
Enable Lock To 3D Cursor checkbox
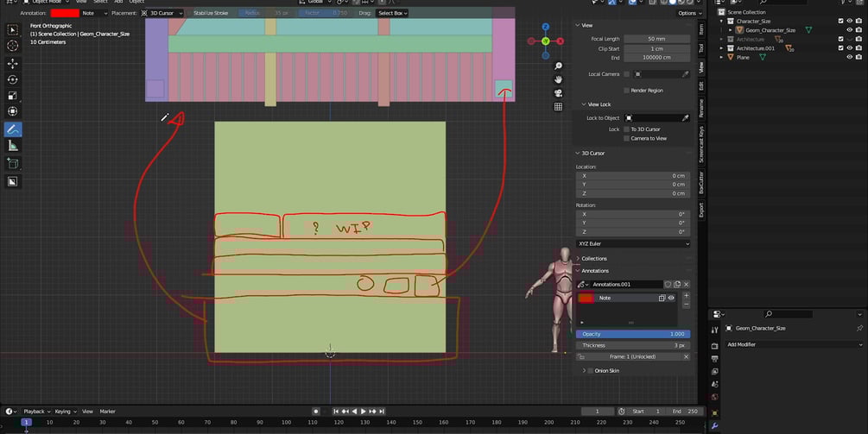[627, 129]
